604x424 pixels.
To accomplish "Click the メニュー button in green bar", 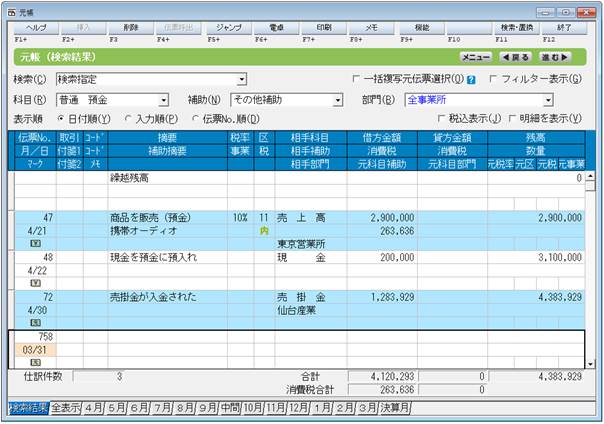I will click(x=476, y=57).
